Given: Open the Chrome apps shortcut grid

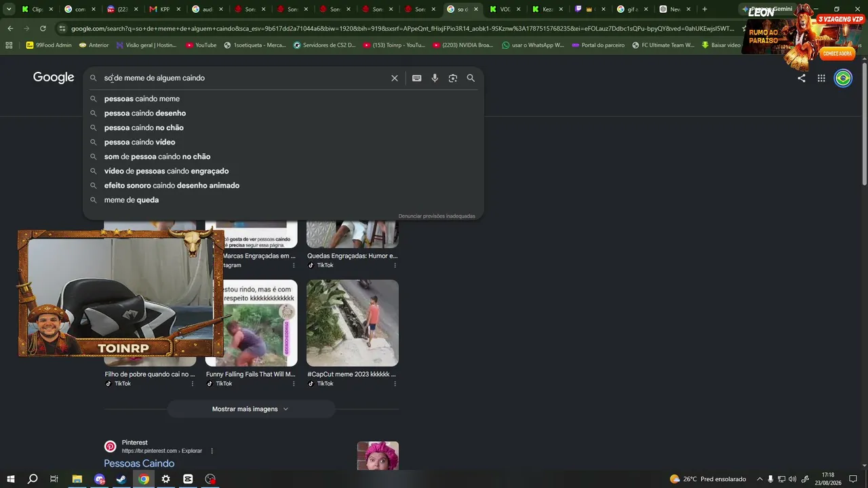Looking at the screenshot, I should (x=9, y=45).
